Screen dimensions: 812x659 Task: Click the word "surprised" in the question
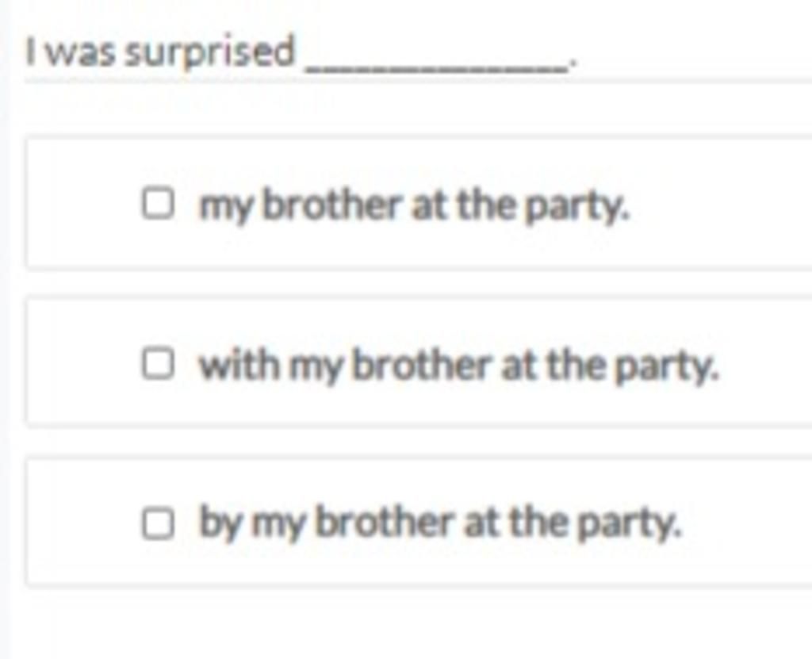pyautogui.click(x=209, y=52)
